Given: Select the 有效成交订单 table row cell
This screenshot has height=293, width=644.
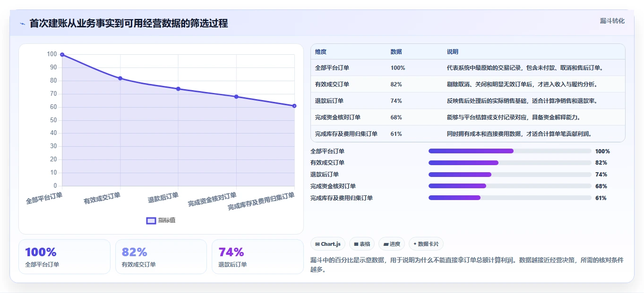Looking at the screenshot, I should 332,84.
